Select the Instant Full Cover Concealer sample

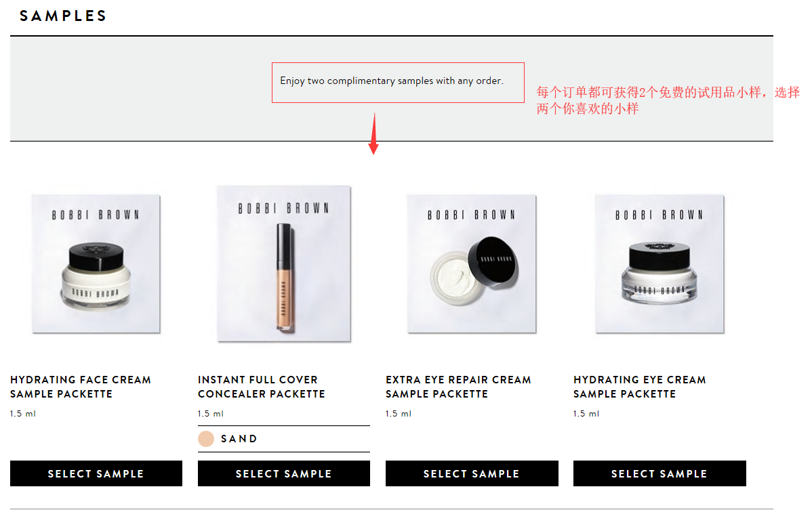pos(284,473)
